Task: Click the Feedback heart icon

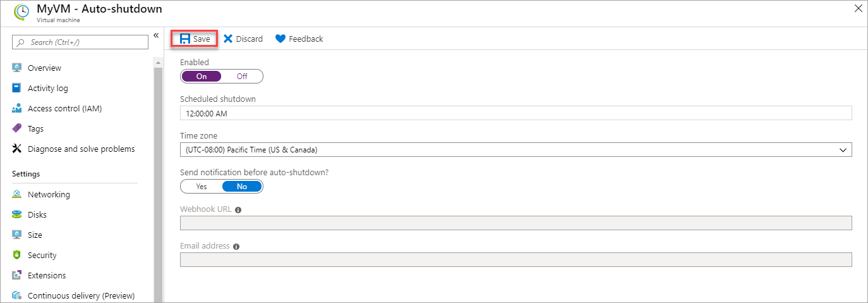Action: tap(280, 39)
